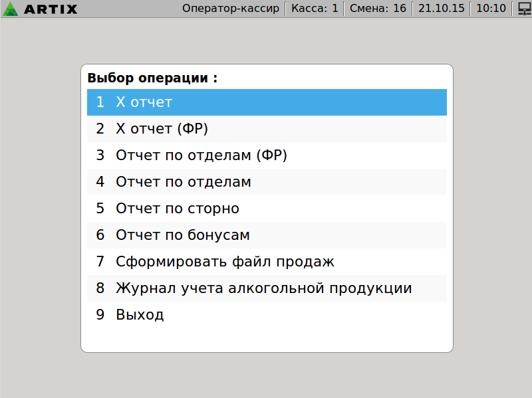Click the Оператор-кассир role label
This screenshot has width=532, height=398.
(231, 9)
